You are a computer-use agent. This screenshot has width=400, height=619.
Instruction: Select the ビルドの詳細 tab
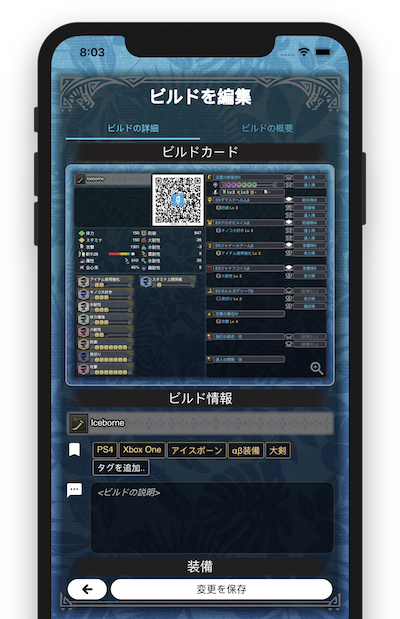133,128
